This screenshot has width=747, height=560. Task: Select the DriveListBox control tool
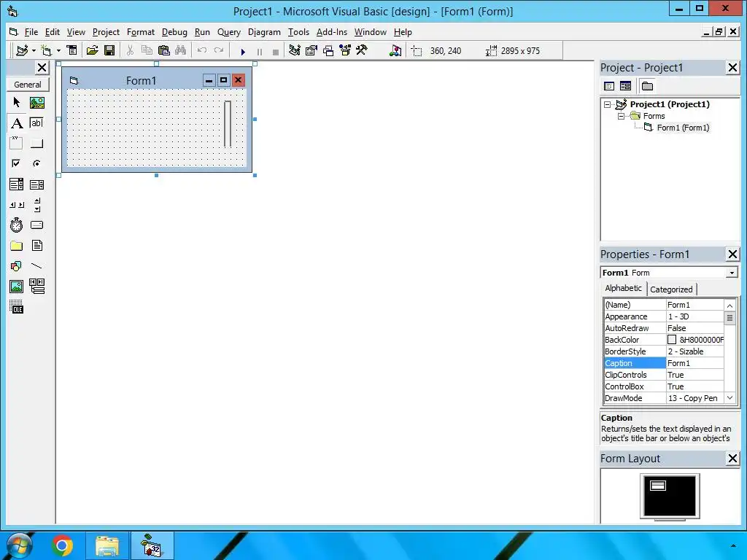tap(36, 225)
